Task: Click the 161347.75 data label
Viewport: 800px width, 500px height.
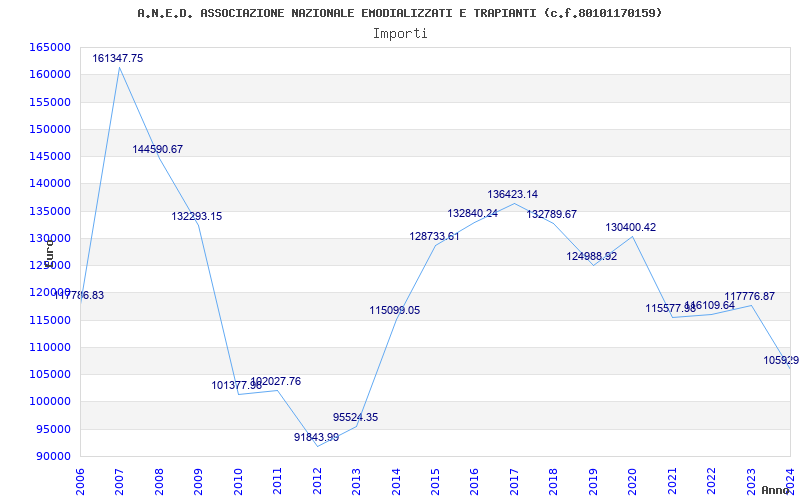Action: [x=118, y=58]
